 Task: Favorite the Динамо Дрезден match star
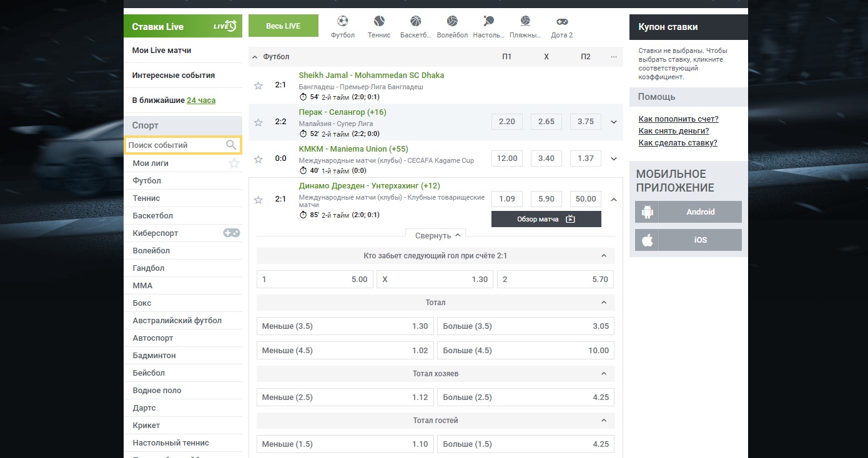pos(258,200)
